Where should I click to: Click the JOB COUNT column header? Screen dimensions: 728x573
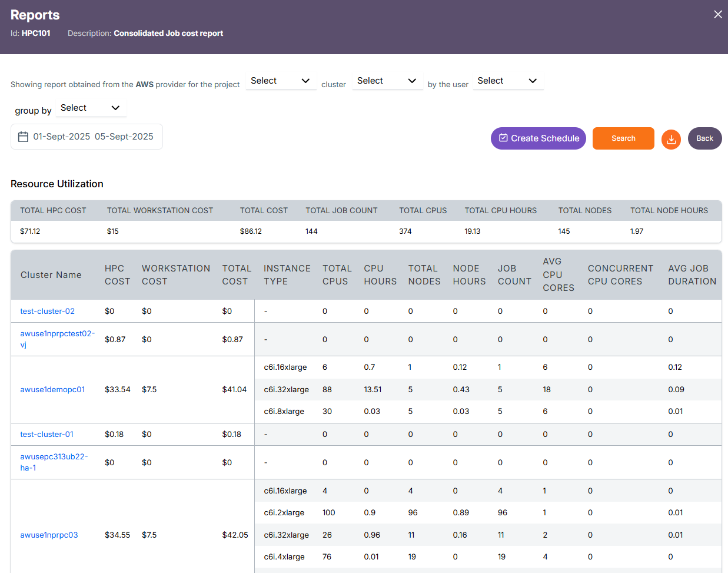514,275
